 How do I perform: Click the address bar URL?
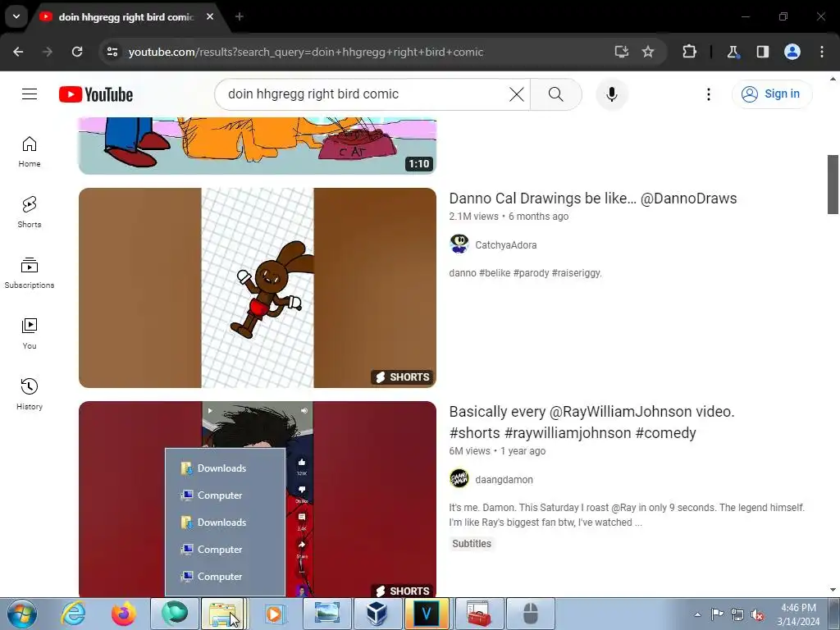point(306,52)
